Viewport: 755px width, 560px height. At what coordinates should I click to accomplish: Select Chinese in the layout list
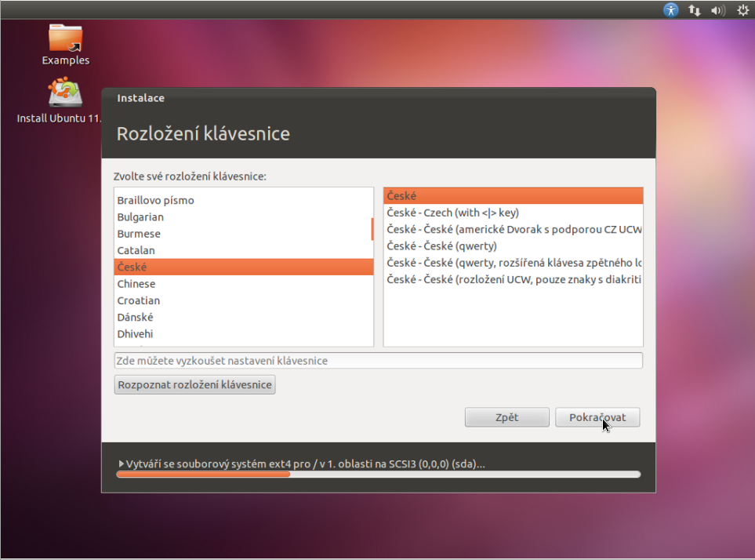pyautogui.click(x=243, y=284)
